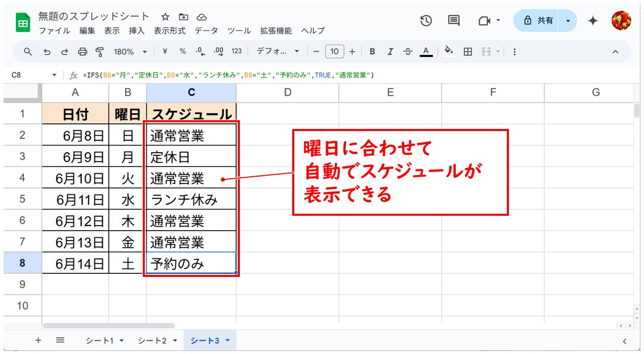644x354 pixels.
Task: Toggle bold formatting
Action: coord(372,51)
